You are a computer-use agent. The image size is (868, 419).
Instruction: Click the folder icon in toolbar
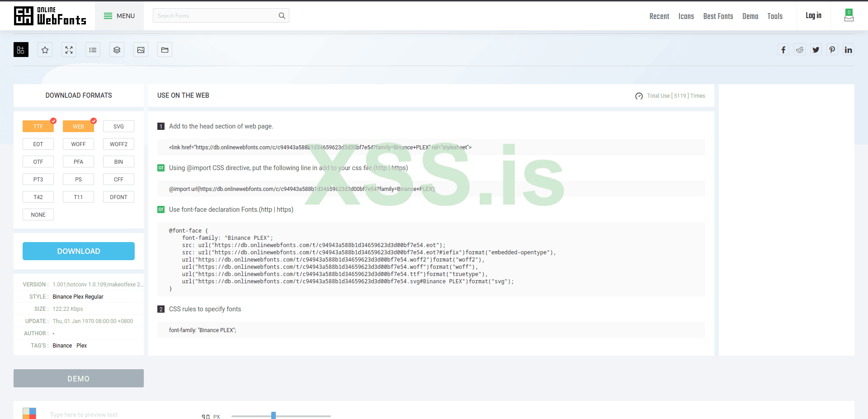pos(165,50)
